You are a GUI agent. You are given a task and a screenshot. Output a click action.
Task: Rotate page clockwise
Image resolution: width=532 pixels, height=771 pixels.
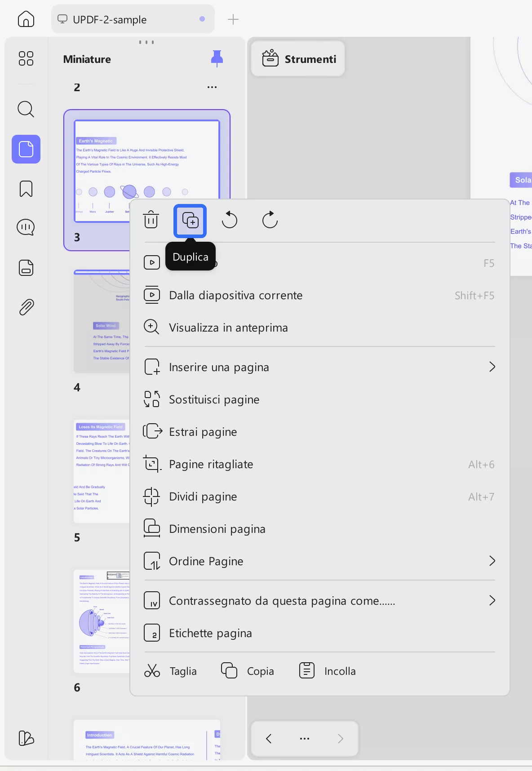point(270,220)
